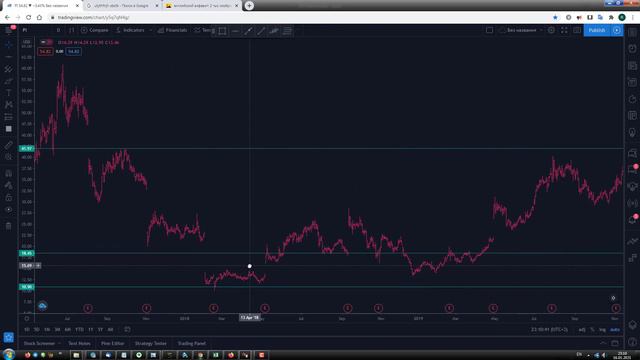Toggle Lock All Drawing Tools
This screenshot has width=640, height=360.
point(9,198)
